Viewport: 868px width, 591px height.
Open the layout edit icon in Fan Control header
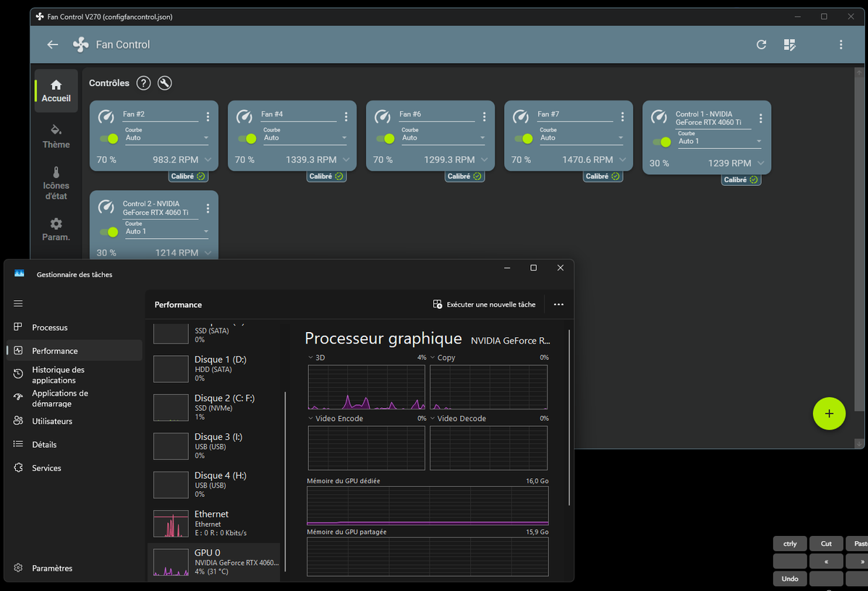pos(790,45)
